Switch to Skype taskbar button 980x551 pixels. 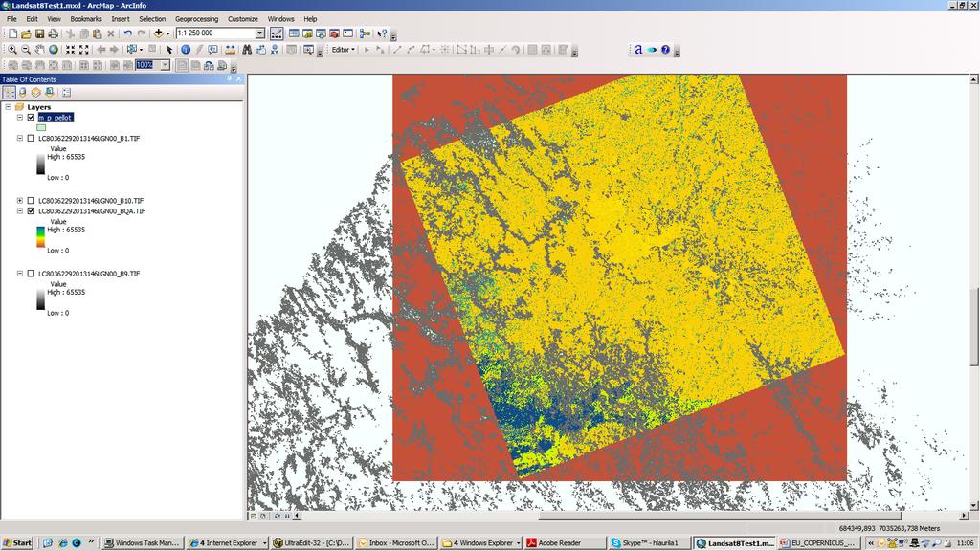pyautogui.click(x=649, y=543)
